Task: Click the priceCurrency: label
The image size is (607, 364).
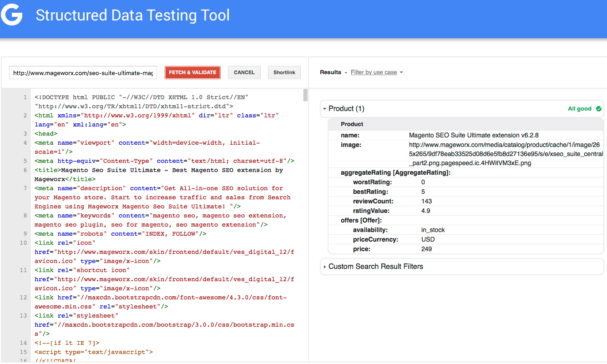Action: tap(375, 240)
